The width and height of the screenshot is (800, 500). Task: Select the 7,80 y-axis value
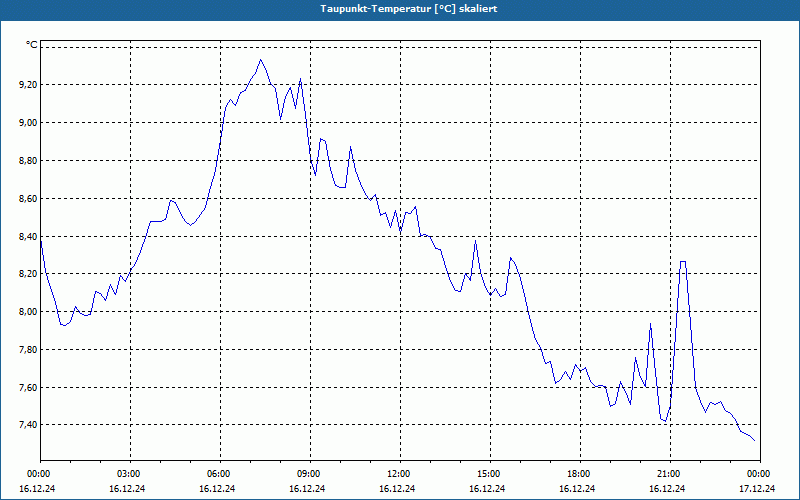click(x=28, y=350)
